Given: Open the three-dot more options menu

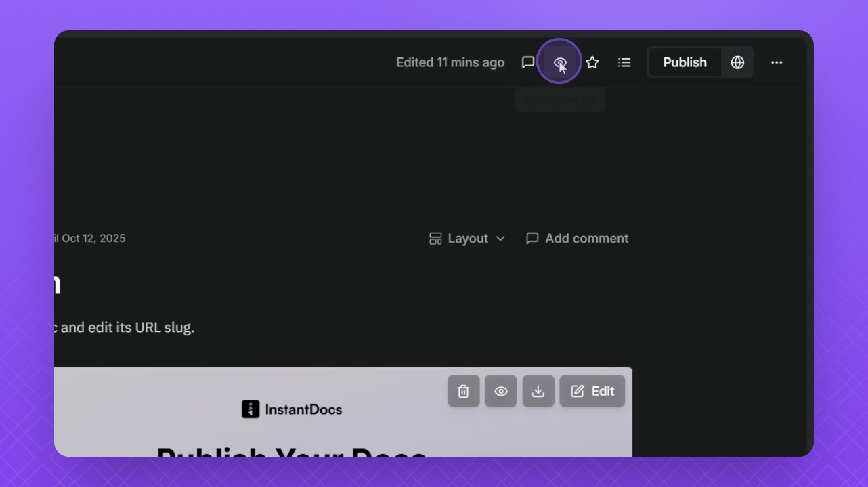Looking at the screenshot, I should [777, 62].
